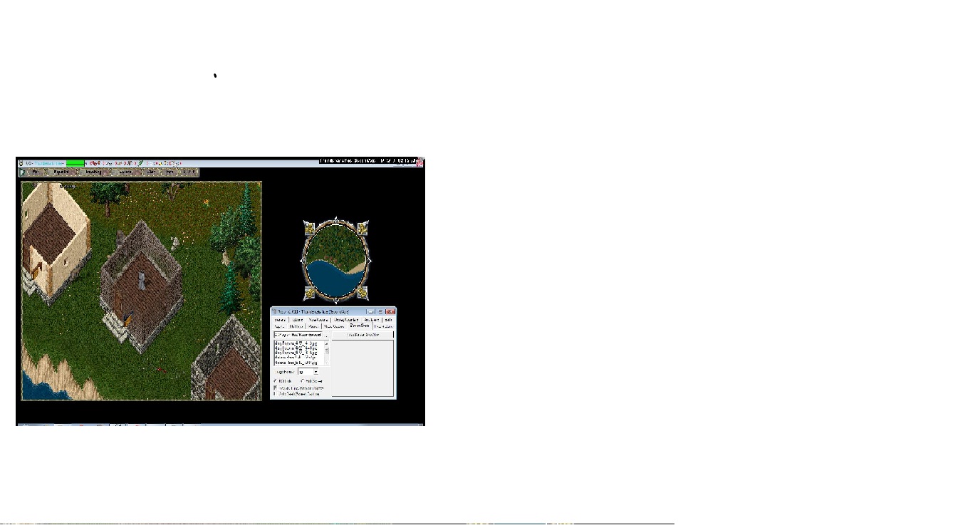
Task: Select the Full Screen radio option
Action: click(302, 381)
